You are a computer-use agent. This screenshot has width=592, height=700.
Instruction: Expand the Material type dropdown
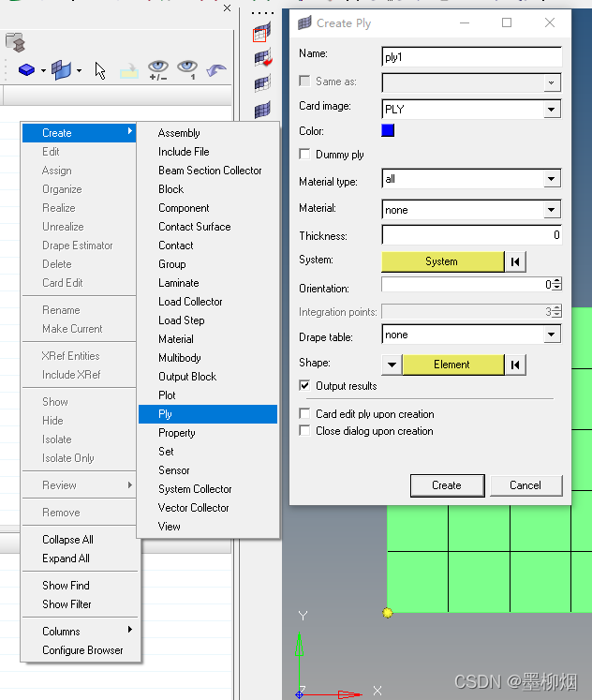[552, 178]
